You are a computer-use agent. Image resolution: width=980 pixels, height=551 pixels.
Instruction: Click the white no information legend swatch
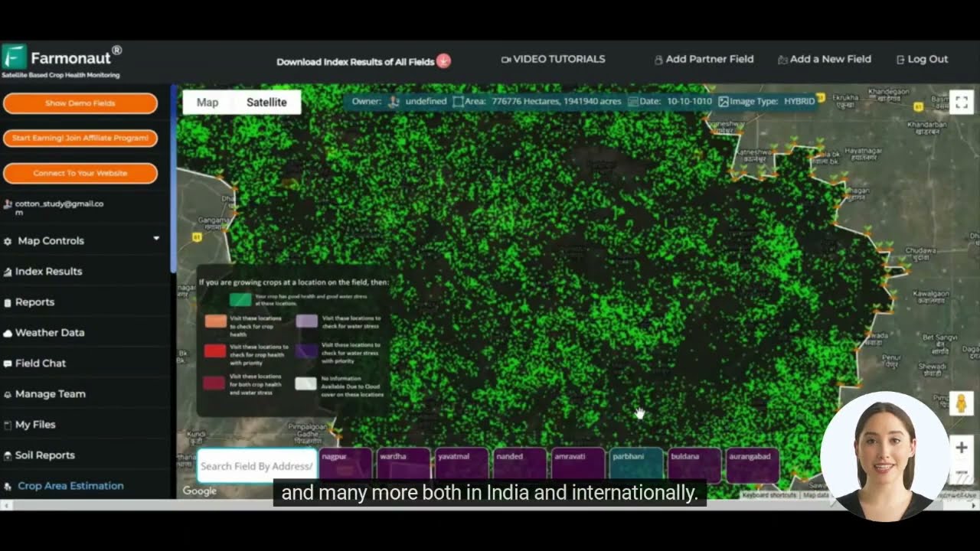pyautogui.click(x=306, y=383)
